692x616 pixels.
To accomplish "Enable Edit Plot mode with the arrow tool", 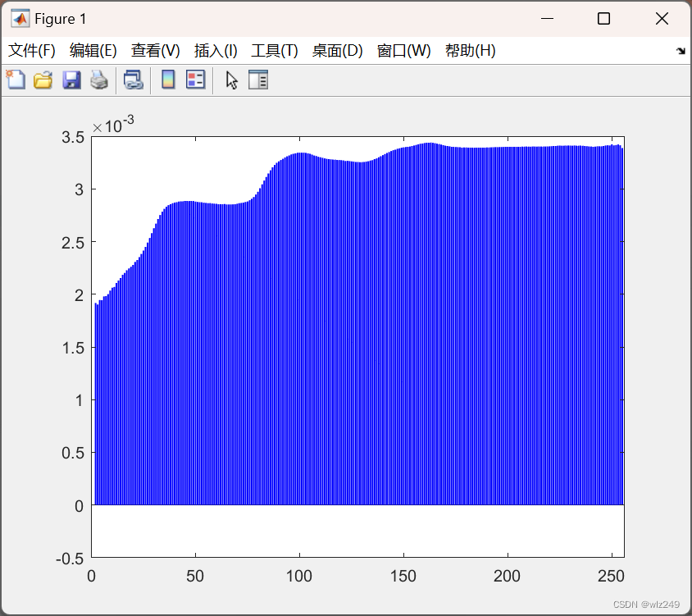I will [x=230, y=80].
